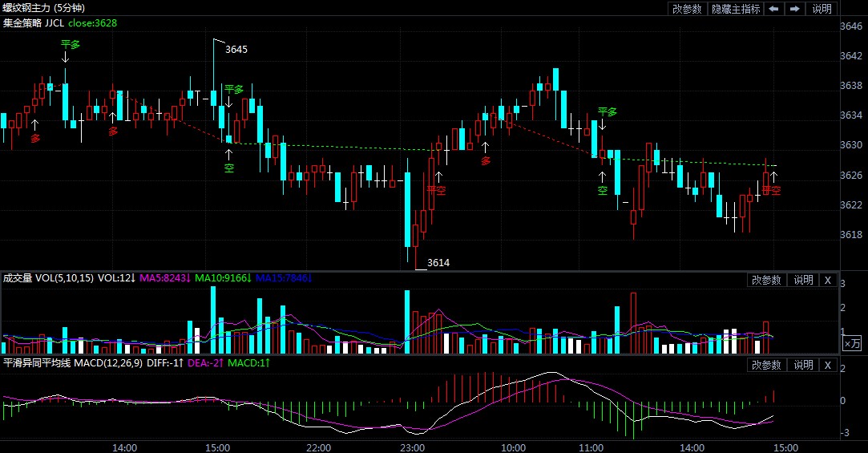
Task: Open 改参数 in the MACD panel
Action: [766, 365]
